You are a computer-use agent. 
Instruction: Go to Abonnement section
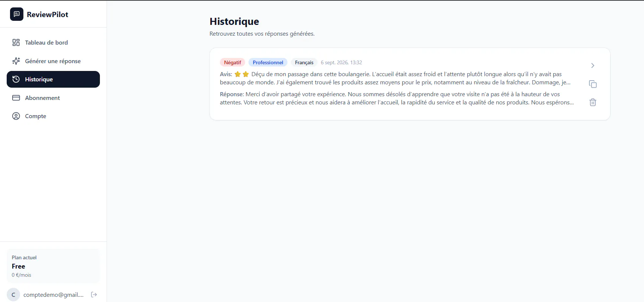pyautogui.click(x=53, y=98)
